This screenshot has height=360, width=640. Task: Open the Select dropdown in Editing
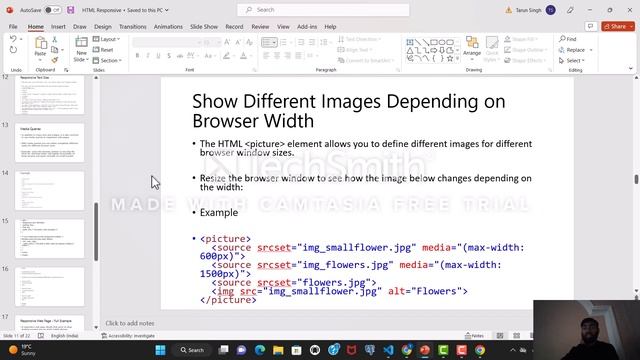pyautogui.click(x=571, y=60)
